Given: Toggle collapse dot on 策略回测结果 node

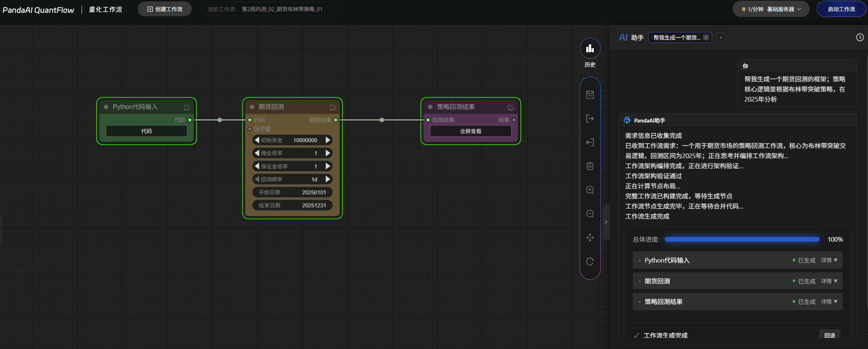Looking at the screenshot, I should (430, 107).
